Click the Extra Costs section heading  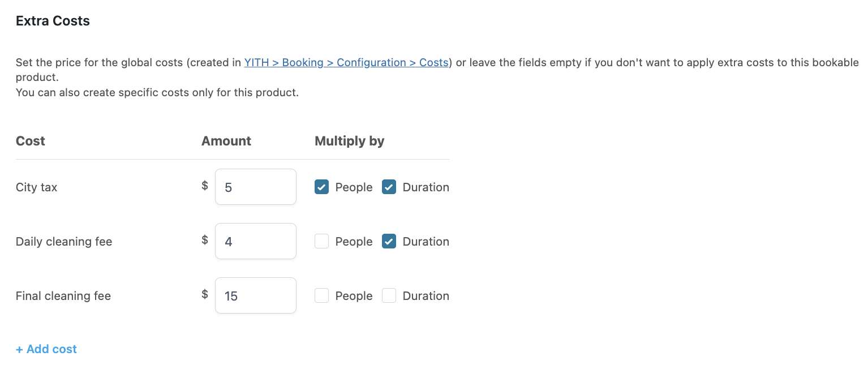[53, 21]
